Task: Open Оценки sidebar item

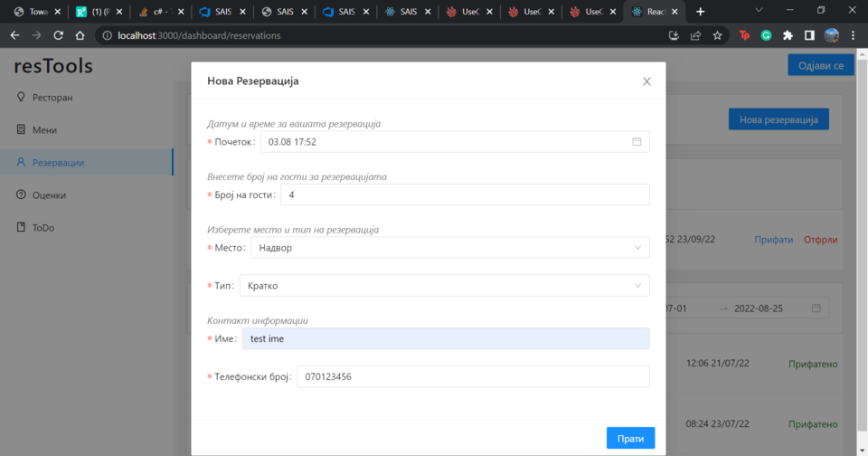Action: point(49,195)
